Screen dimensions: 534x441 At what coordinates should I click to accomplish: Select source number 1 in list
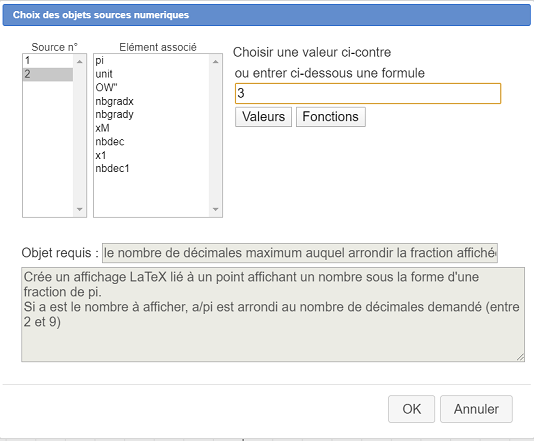tap(48, 61)
